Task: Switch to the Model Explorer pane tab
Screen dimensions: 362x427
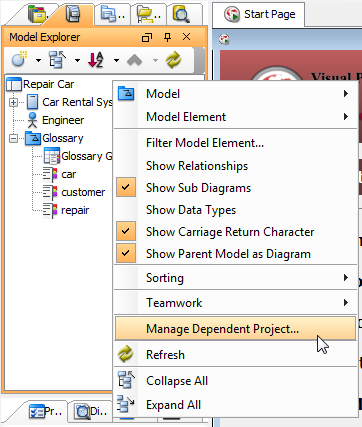Action: 72,14
